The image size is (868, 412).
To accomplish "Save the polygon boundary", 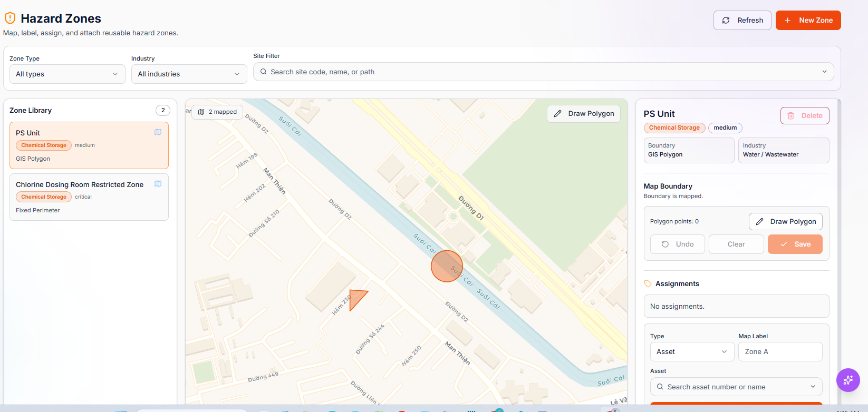I will (795, 244).
